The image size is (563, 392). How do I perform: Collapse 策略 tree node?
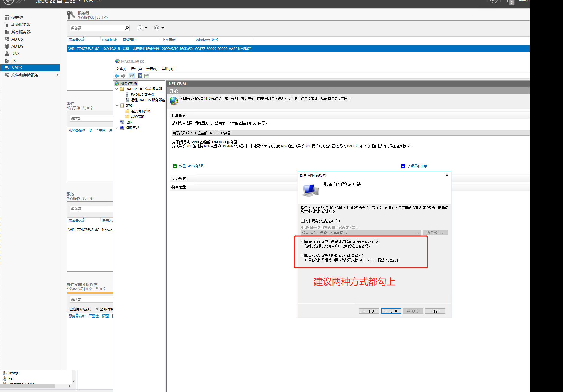[117, 106]
